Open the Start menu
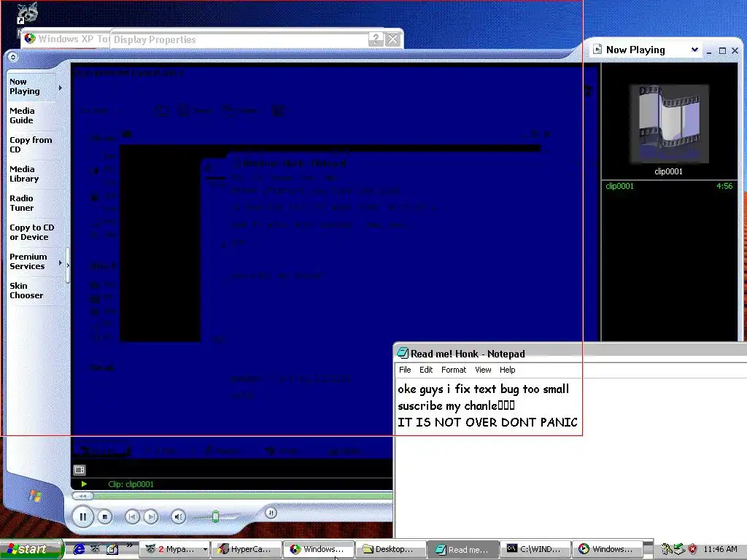Screen dimensions: 747x560 pos(31,549)
